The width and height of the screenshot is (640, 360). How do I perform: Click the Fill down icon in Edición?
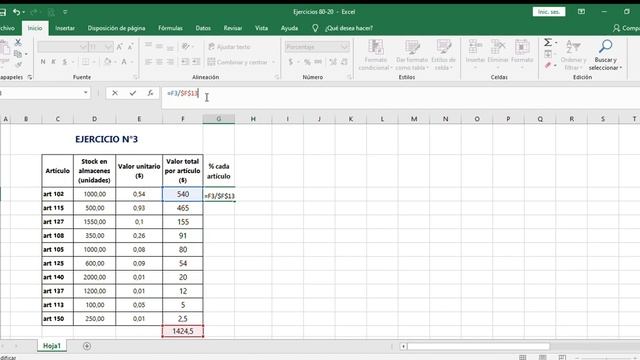point(548,54)
